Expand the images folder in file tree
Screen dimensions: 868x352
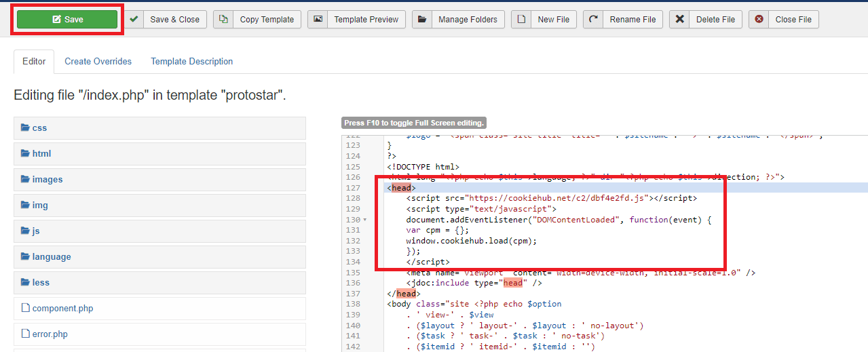click(47, 180)
